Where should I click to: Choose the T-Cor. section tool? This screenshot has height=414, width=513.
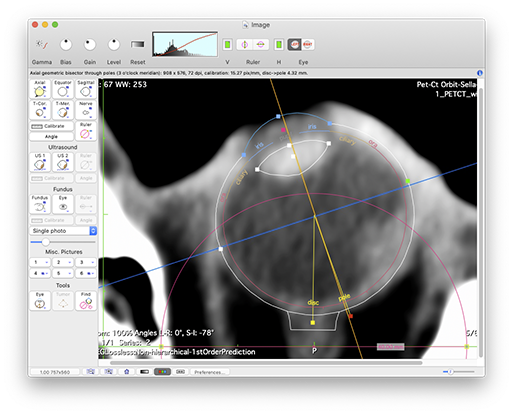click(x=40, y=110)
